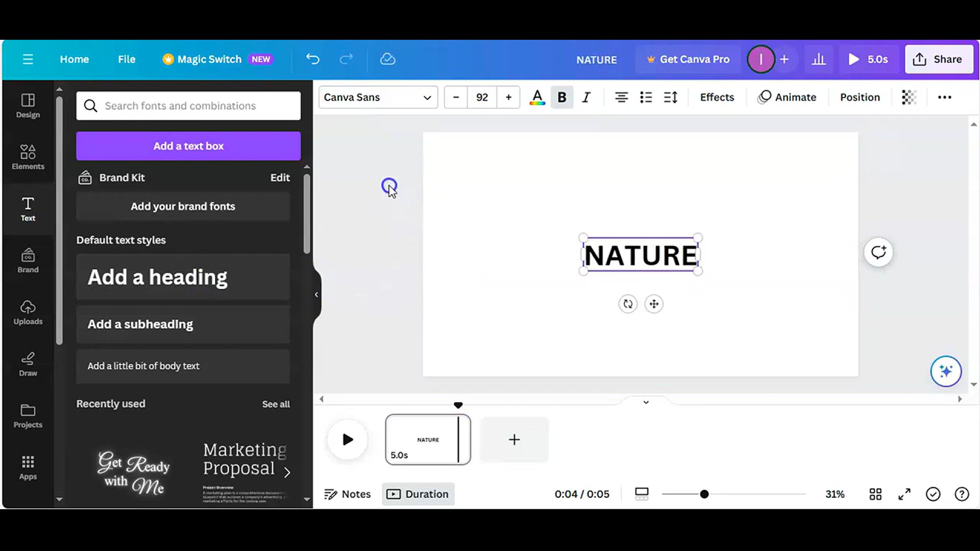Open transparency checkerboard icon
This screenshot has width=980, height=551.
[x=909, y=97]
